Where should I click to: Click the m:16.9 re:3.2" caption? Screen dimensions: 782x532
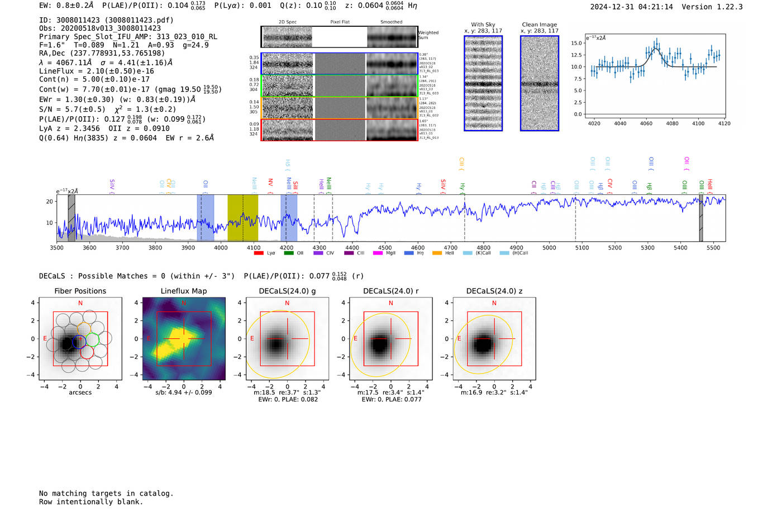[x=494, y=392]
